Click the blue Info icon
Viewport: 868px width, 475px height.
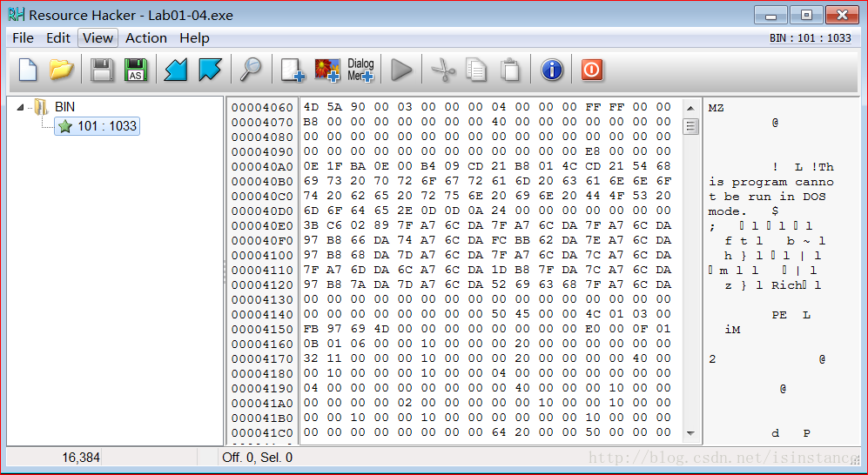click(x=551, y=70)
